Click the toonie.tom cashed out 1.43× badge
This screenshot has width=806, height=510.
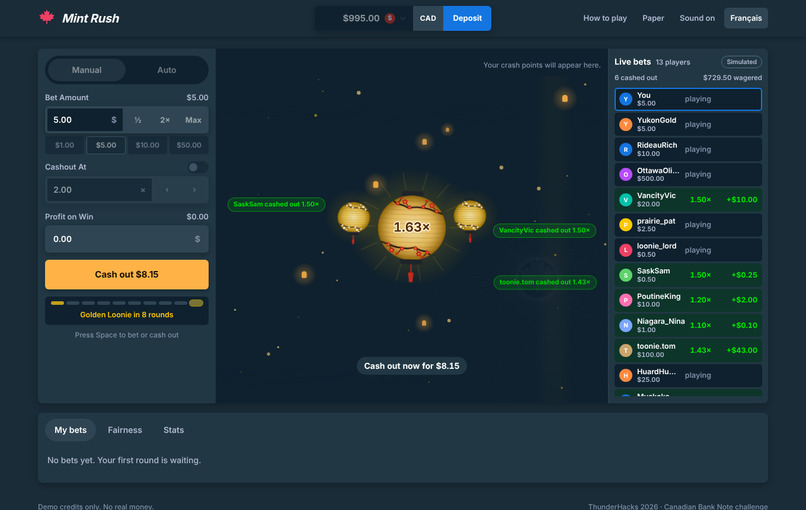pos(545,282)
